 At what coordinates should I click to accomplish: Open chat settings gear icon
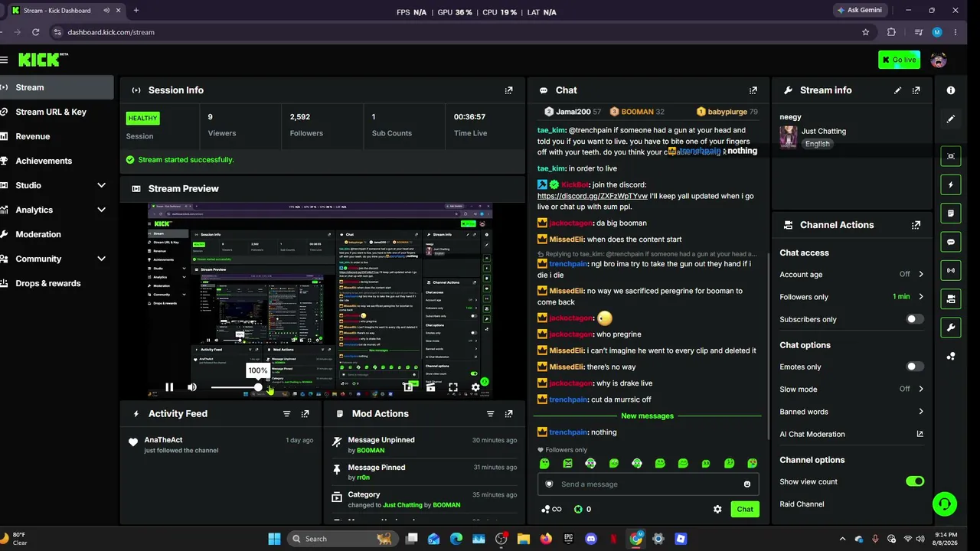pos(717,509)
